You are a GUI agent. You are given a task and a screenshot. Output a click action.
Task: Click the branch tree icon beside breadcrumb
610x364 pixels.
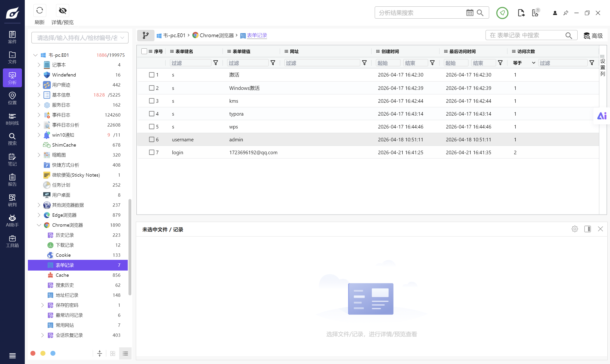146,36
